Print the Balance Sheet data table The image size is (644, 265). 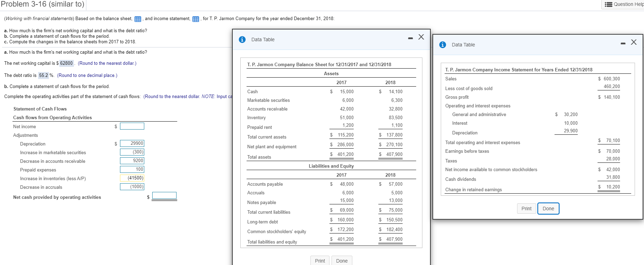tap(320, 261)
